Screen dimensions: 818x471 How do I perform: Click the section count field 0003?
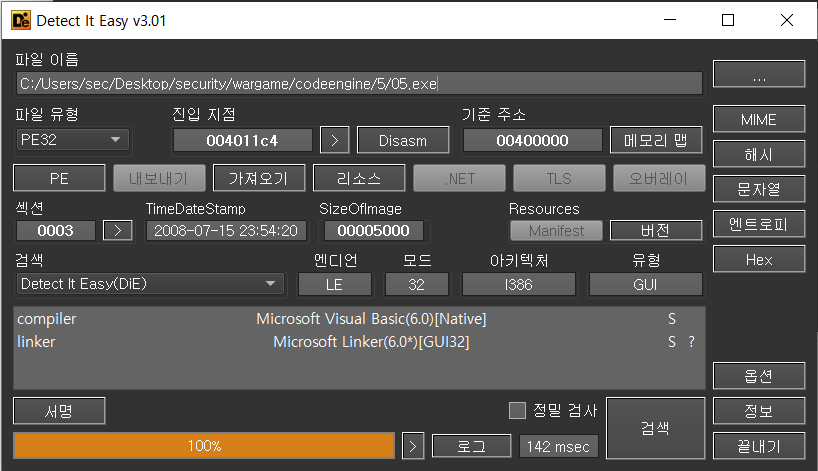click(56, 231)
